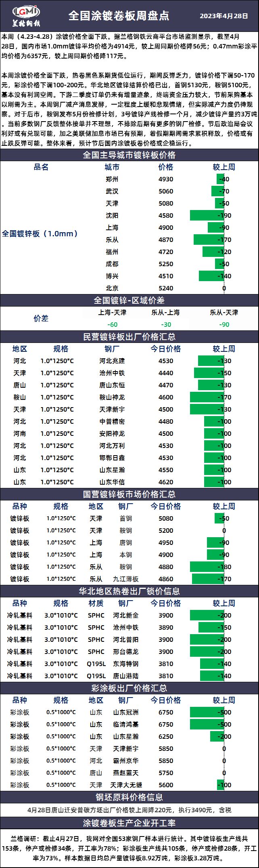The width and height of the screenshot is (259, 868).
Task: Click the 乐从-天津 spread label
Action: pos(224,313)
